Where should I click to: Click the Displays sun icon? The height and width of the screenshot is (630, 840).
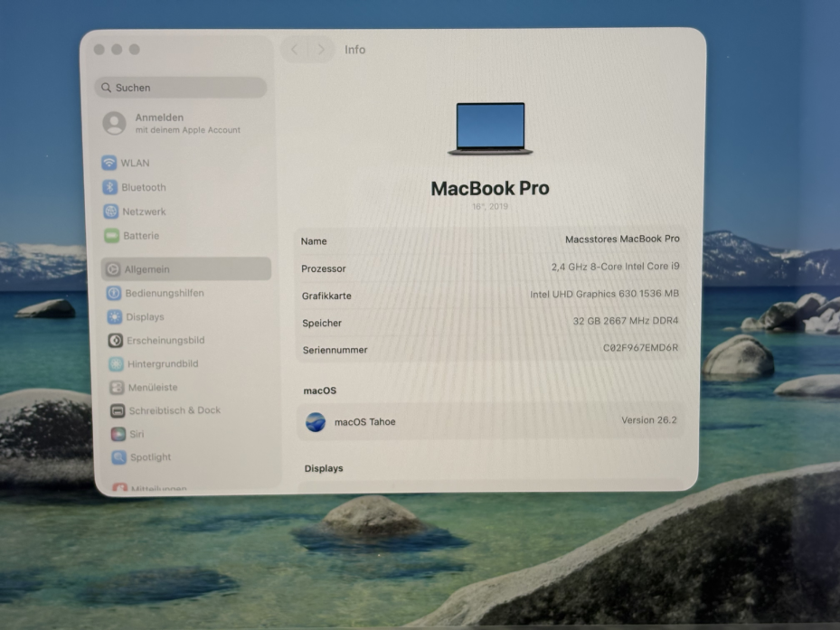115,316
